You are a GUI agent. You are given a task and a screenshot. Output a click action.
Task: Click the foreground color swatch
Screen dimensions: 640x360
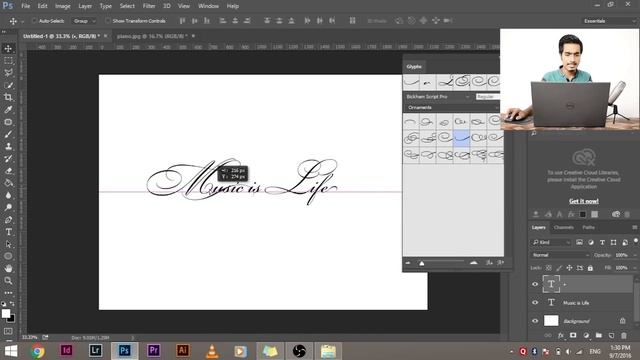coord(5,313)
